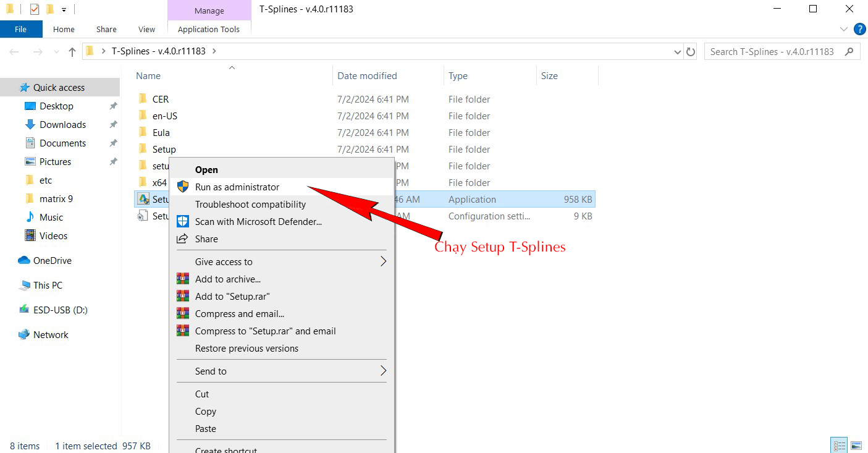Click the WinRAR icon beside Compress and email

tap(182, 313)
